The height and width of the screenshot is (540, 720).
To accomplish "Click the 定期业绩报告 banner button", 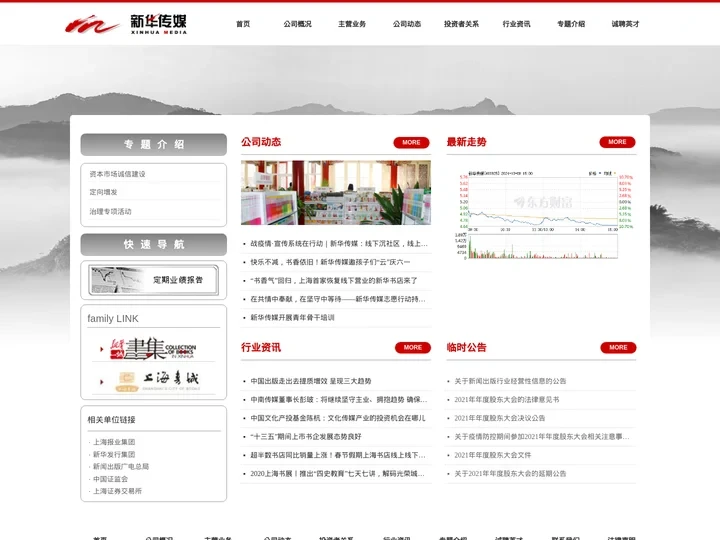I will [153, 280].
